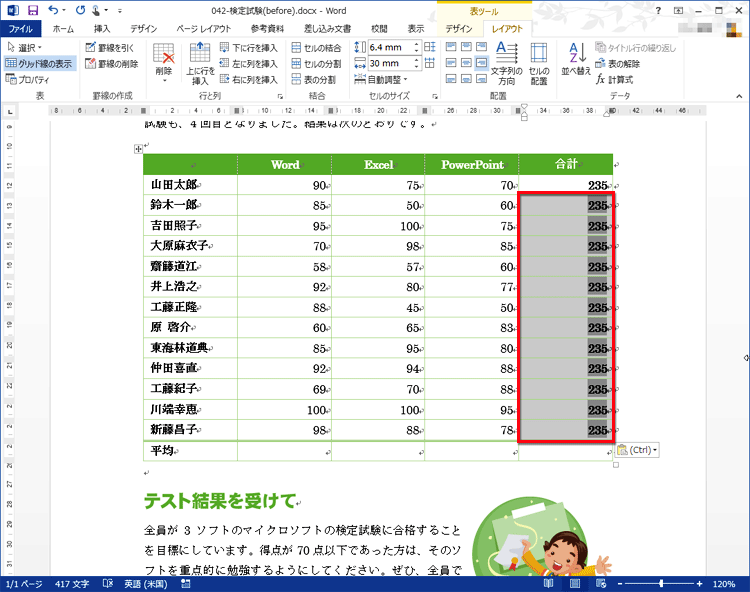Click page count 1/1 ページ in status bar
Viewport: 750px width, 592px height.
(24, 584)
